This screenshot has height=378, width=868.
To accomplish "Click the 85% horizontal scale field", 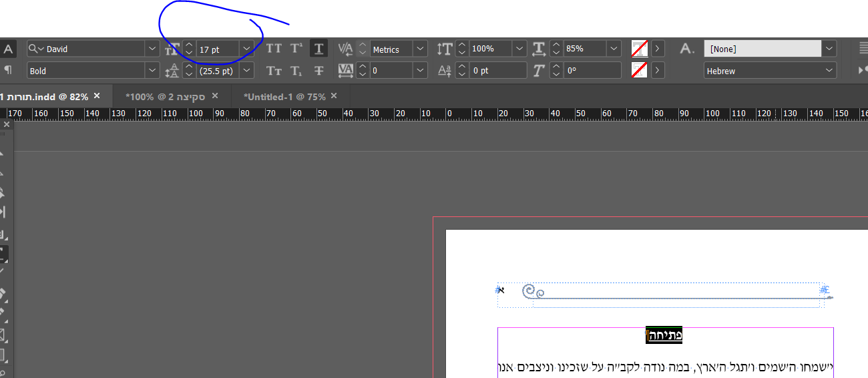I will 584,49.
